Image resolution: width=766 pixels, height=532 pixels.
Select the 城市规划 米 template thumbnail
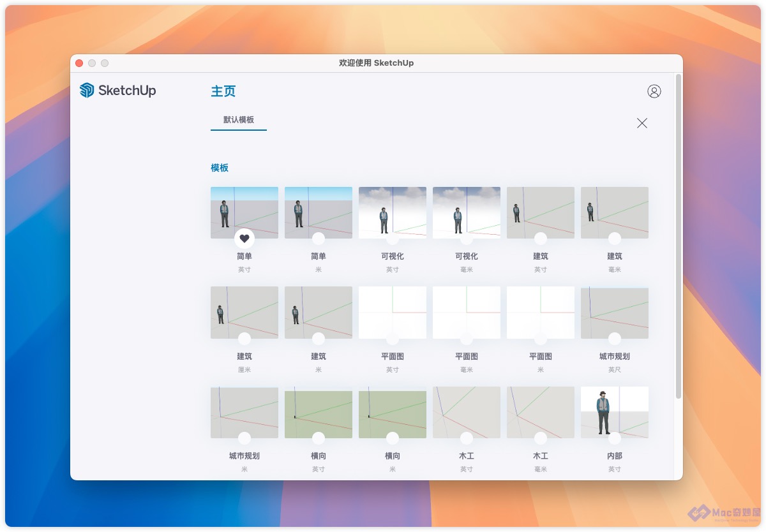coord(244,412)
